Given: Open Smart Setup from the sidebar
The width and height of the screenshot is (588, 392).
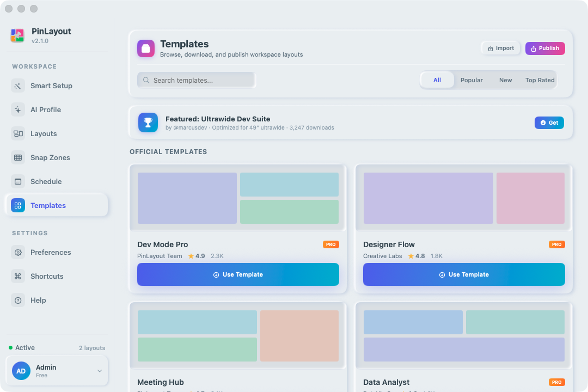Looking at the screenshot, I should [x=57, y=86].
